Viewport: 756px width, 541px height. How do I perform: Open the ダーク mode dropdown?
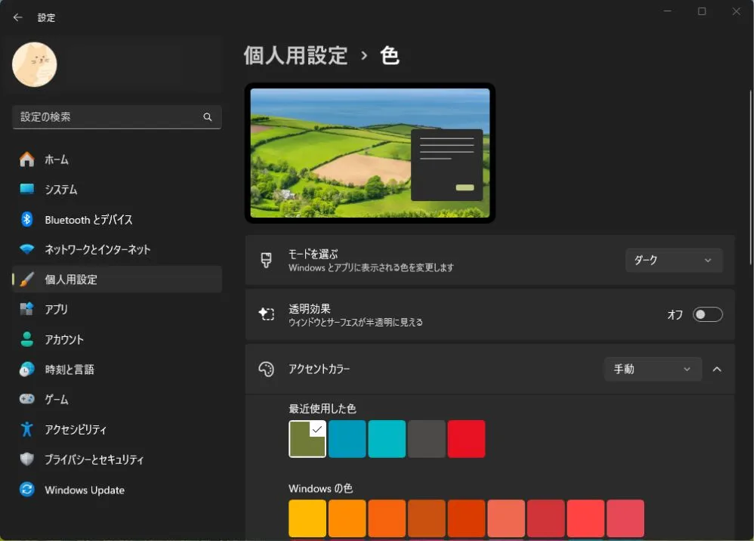click(674, 261)
